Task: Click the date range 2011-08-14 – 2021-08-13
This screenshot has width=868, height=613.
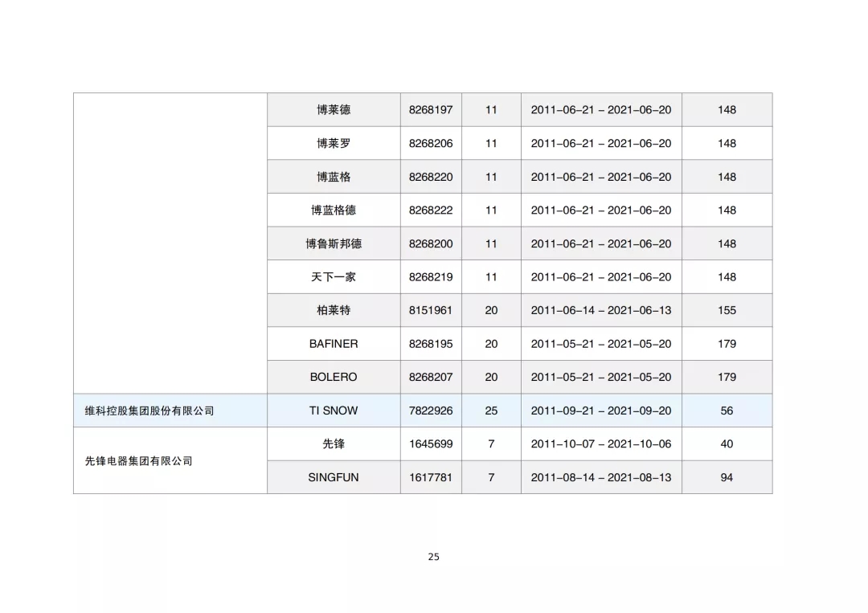Action: click(601, 477)
